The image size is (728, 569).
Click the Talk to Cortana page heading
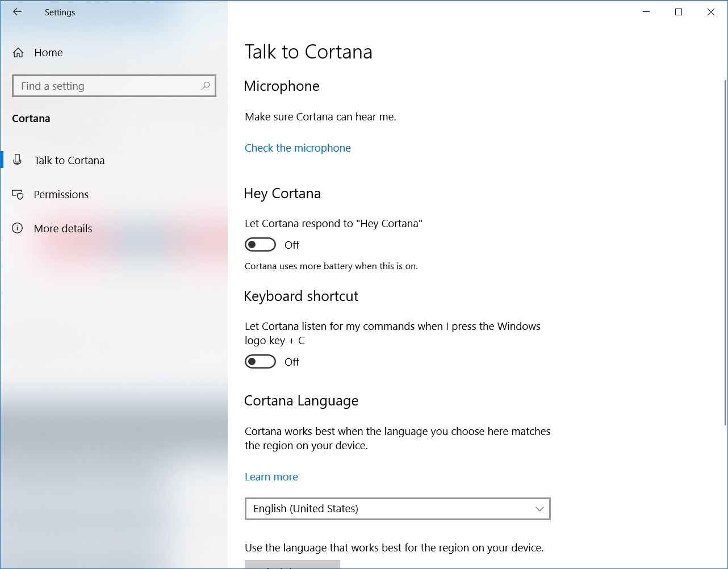308,52
